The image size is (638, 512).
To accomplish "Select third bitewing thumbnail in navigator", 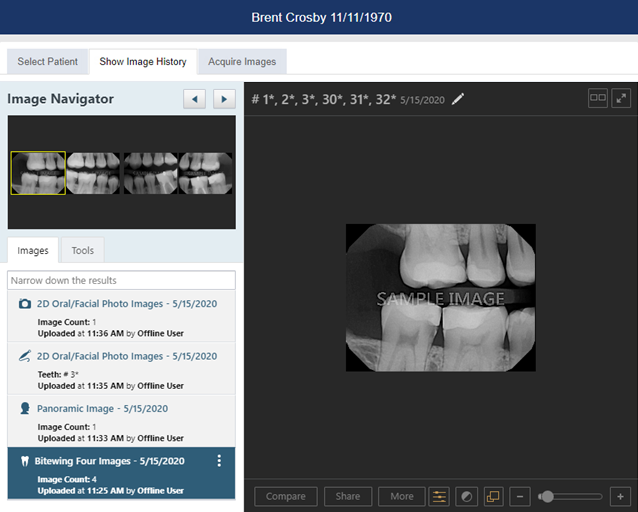I will tap(150, 173).
